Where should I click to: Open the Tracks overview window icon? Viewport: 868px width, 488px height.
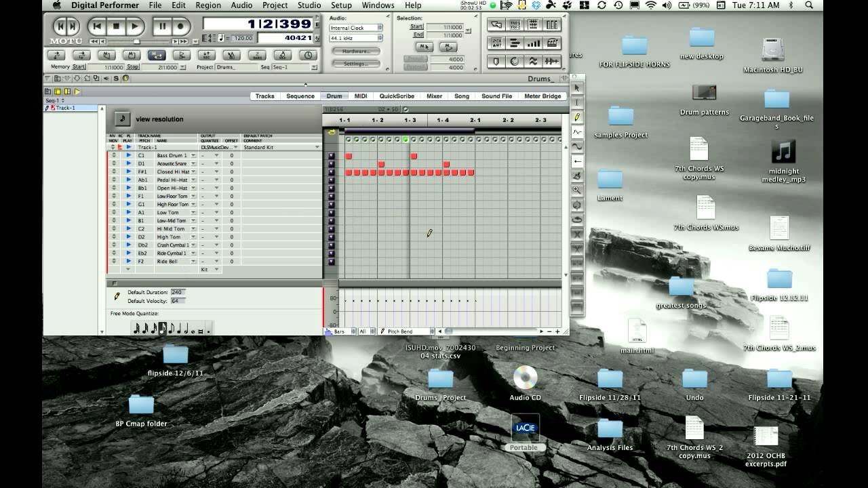point(515,24)
